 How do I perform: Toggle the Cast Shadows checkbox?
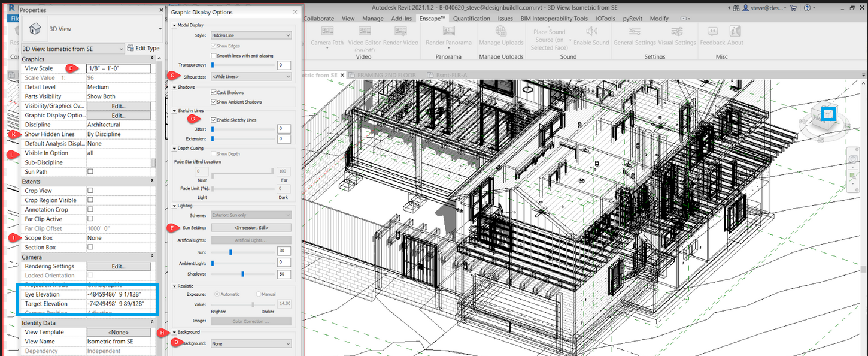pyautogui.click(x=213, y=92)
